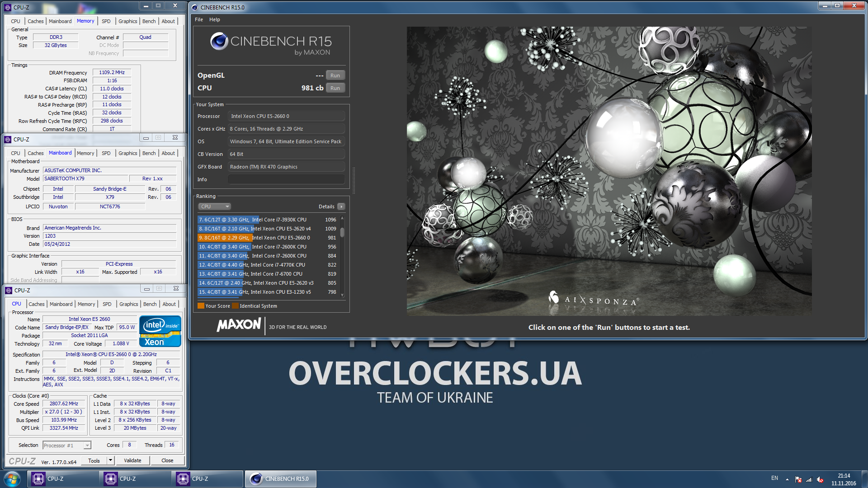Screen dimensions: 868x488
Task: Click the MAXON logo at the bottom
Action: [x=239, y=325]
